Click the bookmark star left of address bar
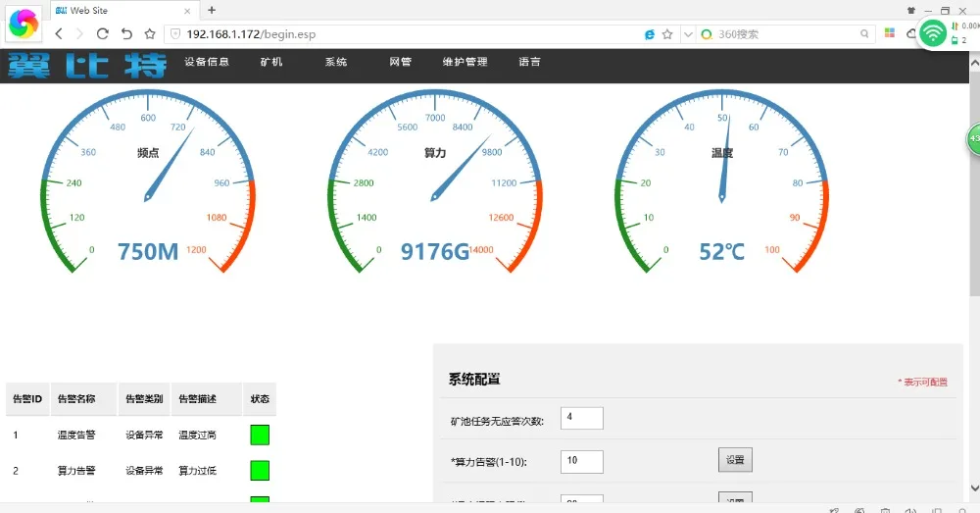 (x=150, y=33)
